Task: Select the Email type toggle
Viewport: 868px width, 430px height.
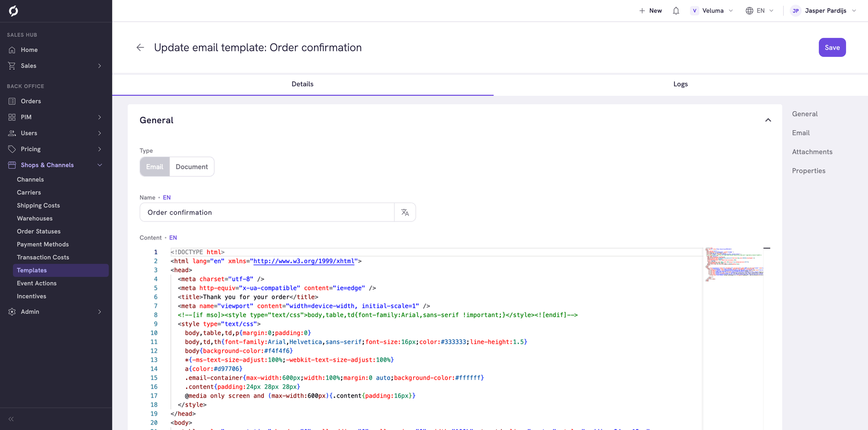Action: [x=155, y=167]
